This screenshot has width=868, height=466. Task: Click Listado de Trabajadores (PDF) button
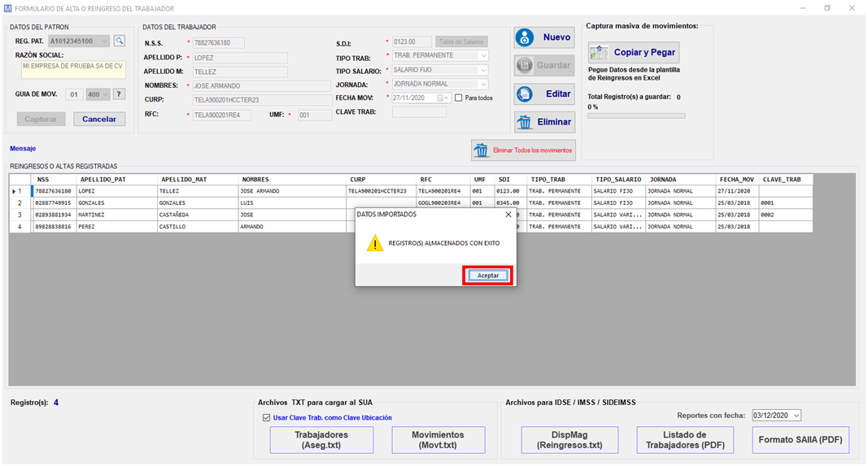coord(685,440)
